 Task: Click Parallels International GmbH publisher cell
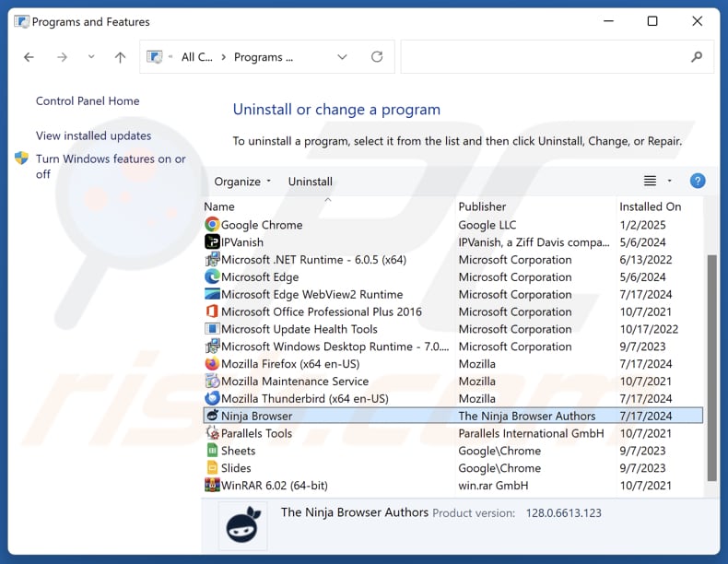tap(531, 433)
